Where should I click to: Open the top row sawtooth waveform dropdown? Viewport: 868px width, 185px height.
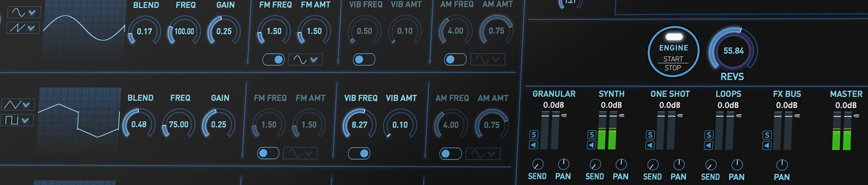[x=23, y=27]
